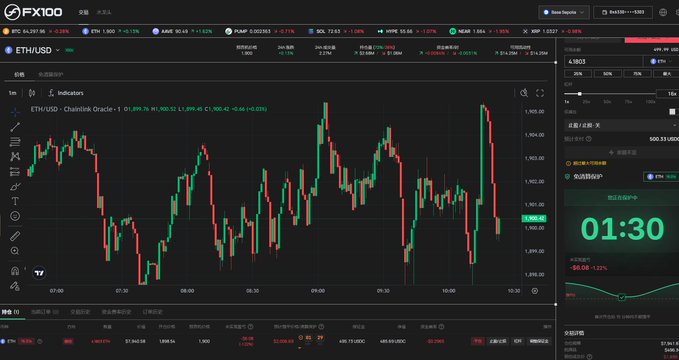This screenshot has width=679, height=360.
Task: Open the Fibonacci retracement tool
Action: [x=15, y=142]
